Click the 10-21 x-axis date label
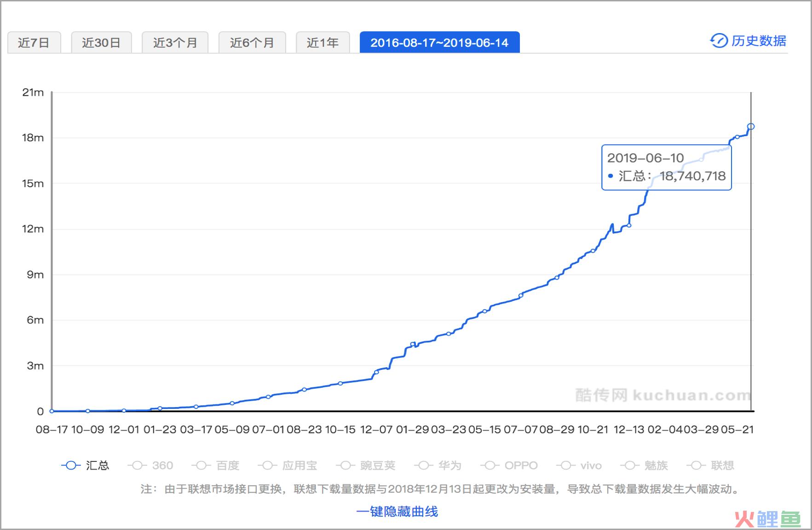Screen dimensions: 812x530 [593, 430]
